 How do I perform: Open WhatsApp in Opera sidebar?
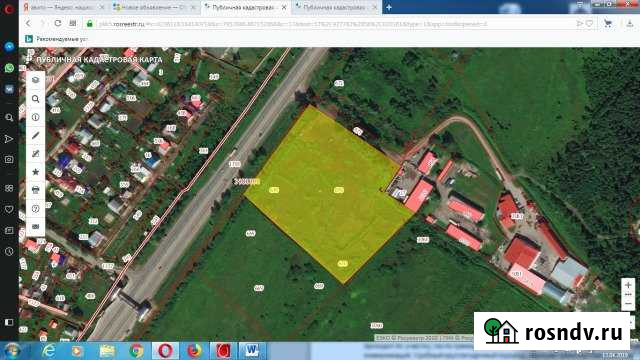click(x=9, y=68)
